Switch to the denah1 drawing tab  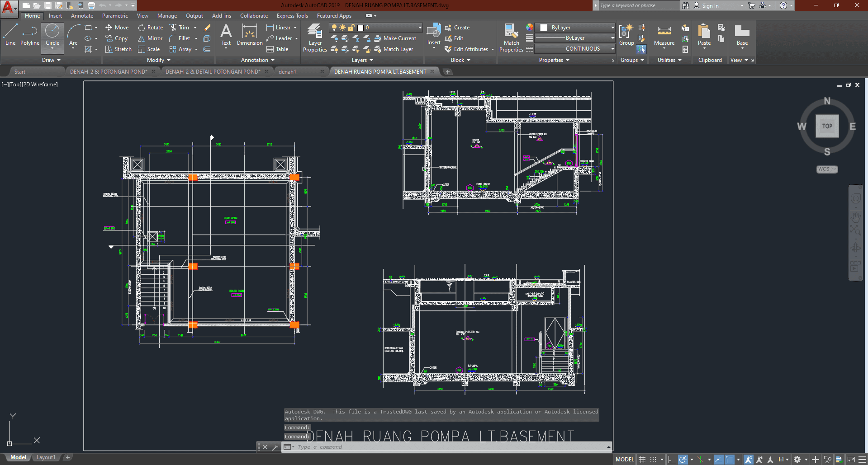[x=287, y=72]
